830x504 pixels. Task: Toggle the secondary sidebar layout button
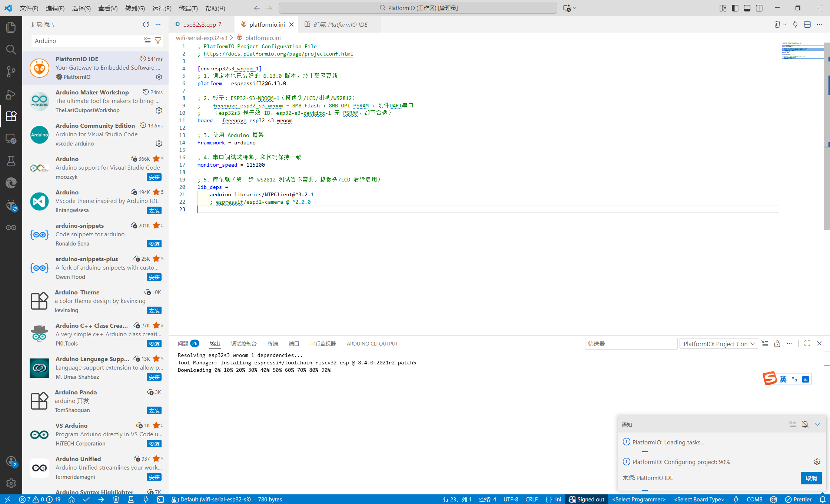coord(759,8)
